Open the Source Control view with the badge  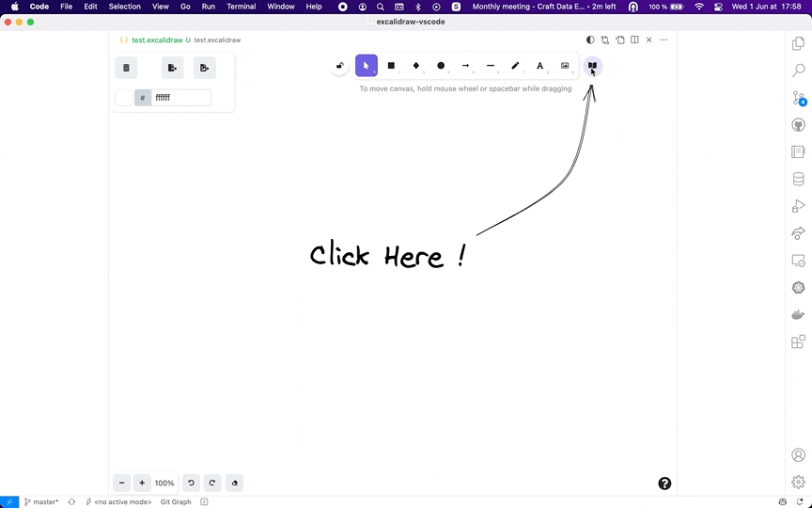click(799, 98)
